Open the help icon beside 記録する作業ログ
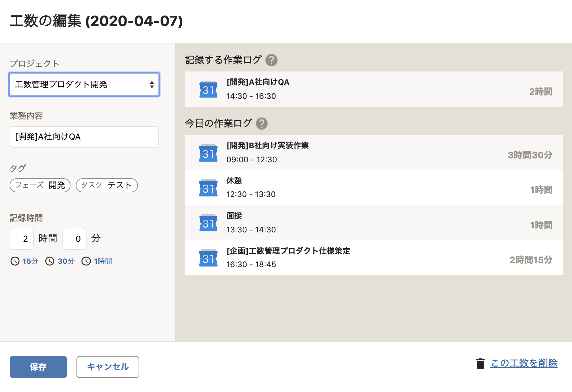Viewport: 572px width, 392px height. pos(272,60)
